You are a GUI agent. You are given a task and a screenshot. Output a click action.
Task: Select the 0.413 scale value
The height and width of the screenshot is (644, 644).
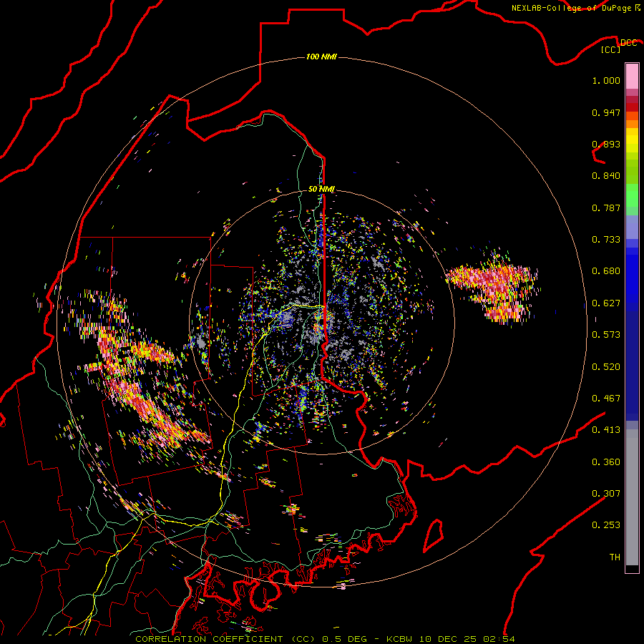click(606, 430)
